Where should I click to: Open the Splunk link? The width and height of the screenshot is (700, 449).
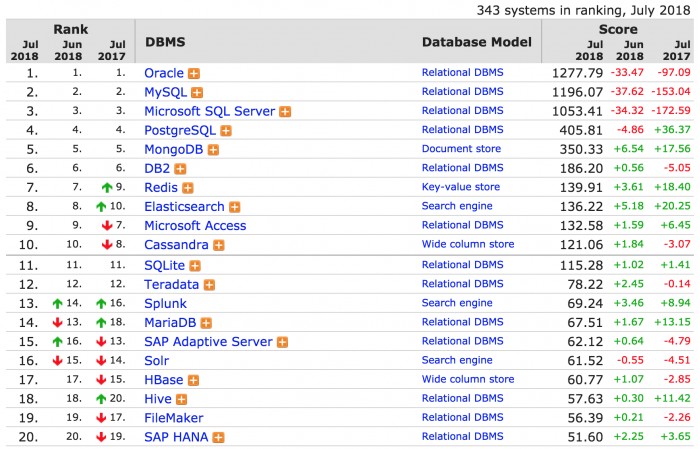point(165,304)
